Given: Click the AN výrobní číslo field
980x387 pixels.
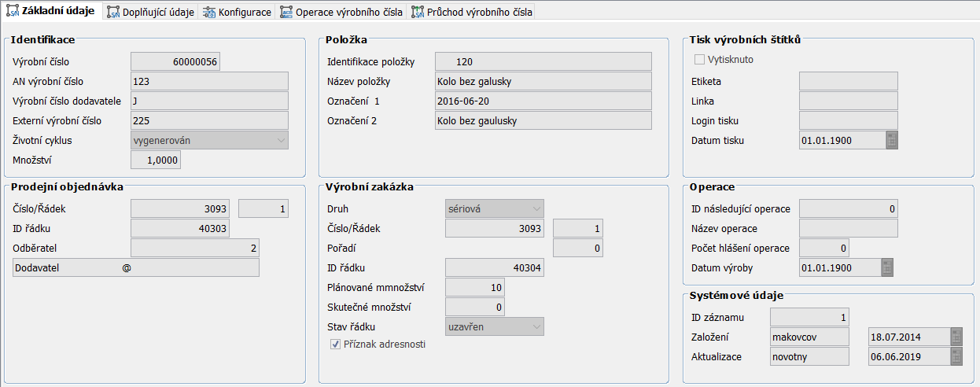Looking at the screenshot, I should [x=209, y=82].
